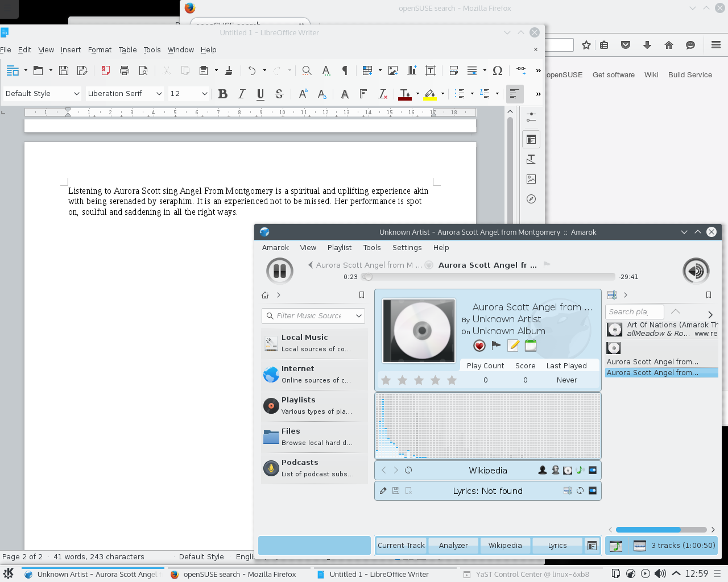The image size is (728, 582).
Task: Open Build Service link in Firefox
Action: (x=690, y=74)
